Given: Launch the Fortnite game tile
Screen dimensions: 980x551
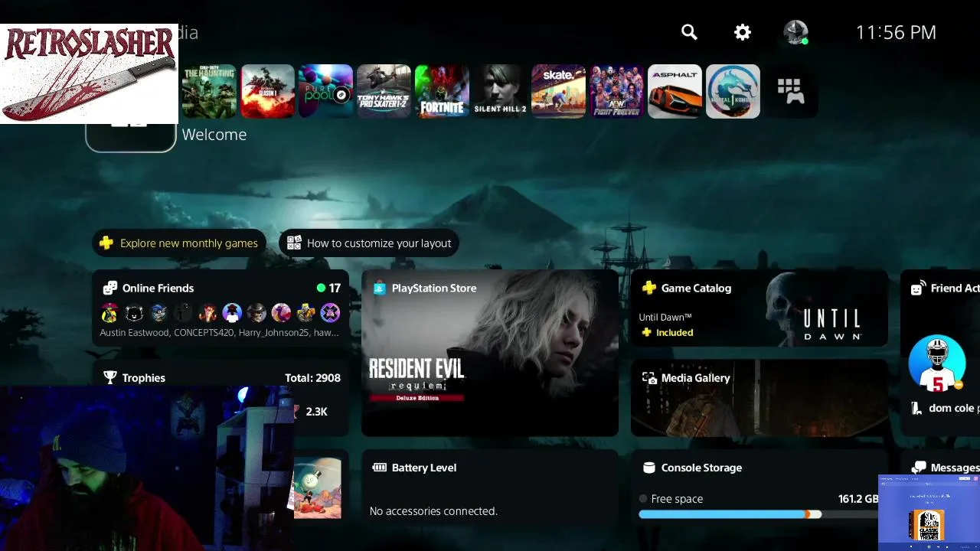Looking at the screenshot, I should click(x=442, y=91).
